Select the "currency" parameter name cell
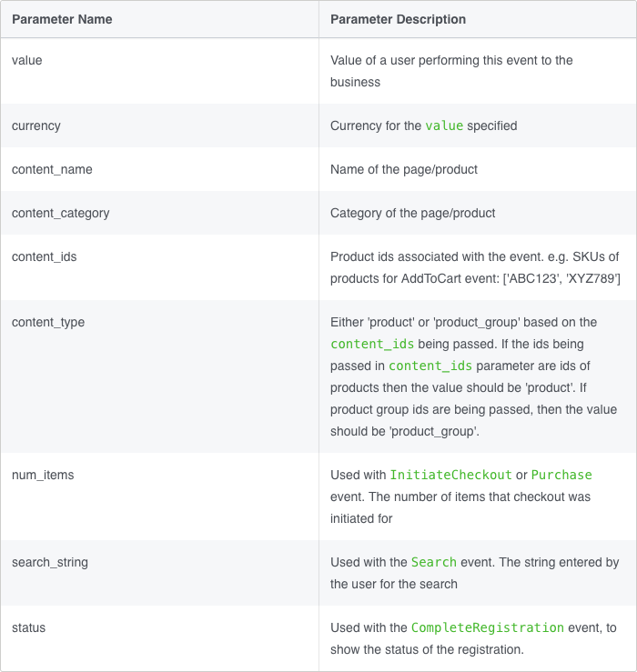The width and height of the screenshot is (637, 672). pyautogui.click(x=36, y=125)
